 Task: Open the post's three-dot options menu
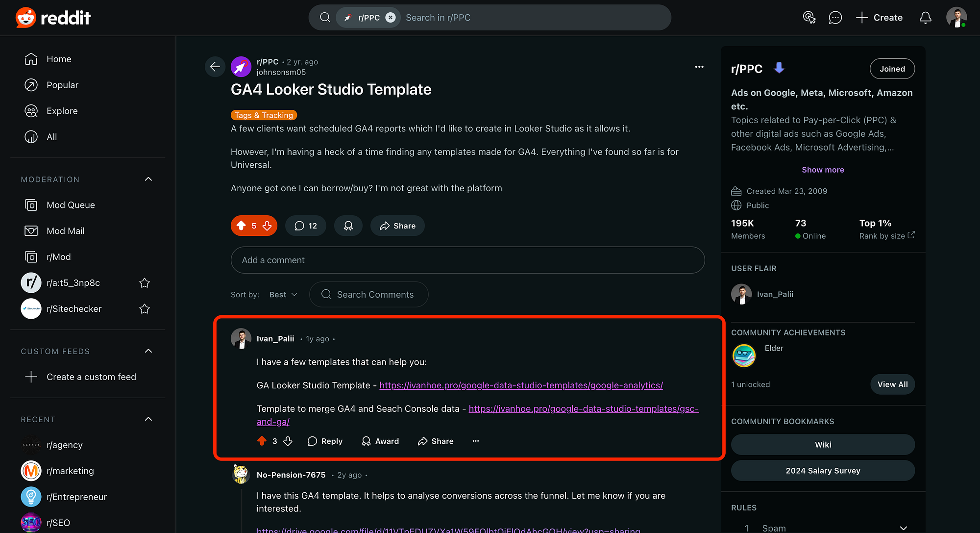[x=699, y=67]
